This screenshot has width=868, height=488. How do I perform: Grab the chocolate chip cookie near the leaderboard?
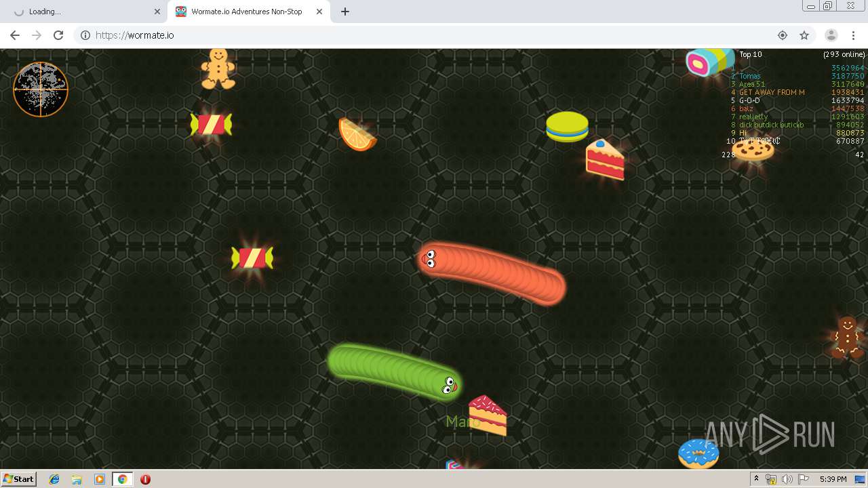tap(753, 149)
